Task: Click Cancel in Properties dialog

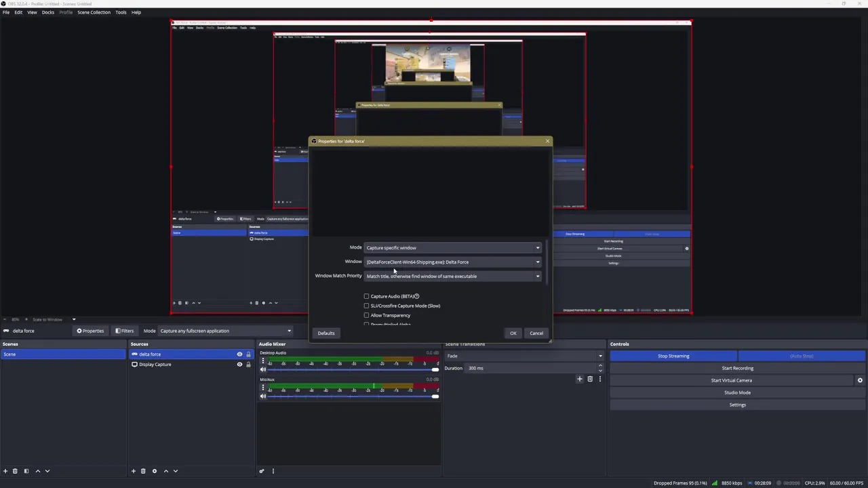Action: pos(536,333)
